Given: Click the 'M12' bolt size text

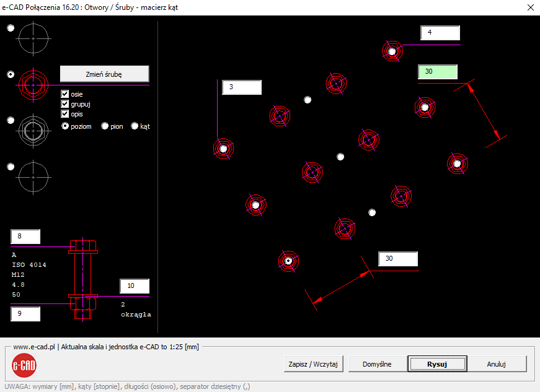Looking at the screenshot, I should (18, 275).
